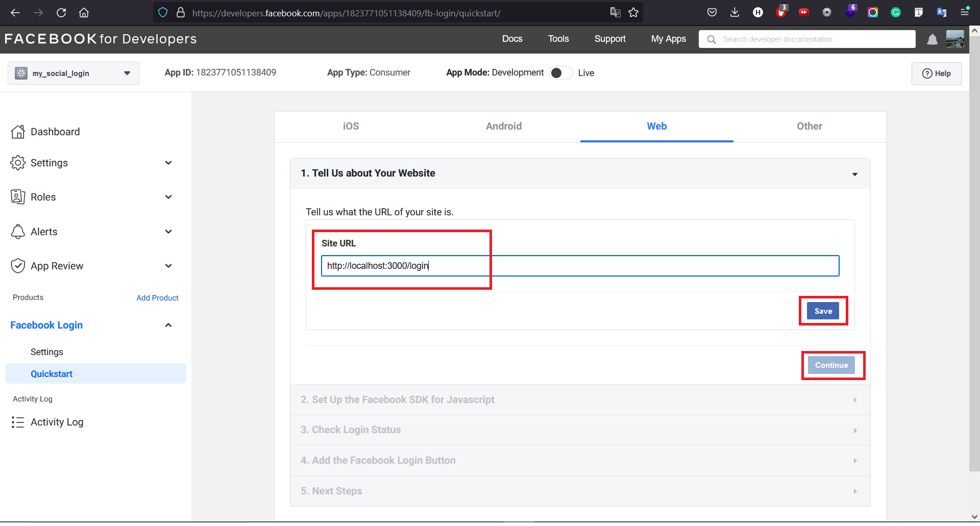
Task: Click the green Grammarly extension icon
Action: click(896, 13)
